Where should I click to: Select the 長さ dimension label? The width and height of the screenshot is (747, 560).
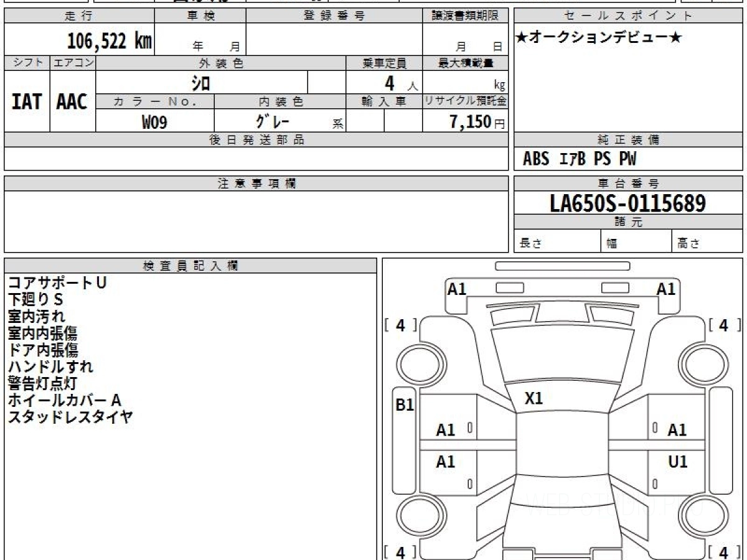tap(530, 244)
